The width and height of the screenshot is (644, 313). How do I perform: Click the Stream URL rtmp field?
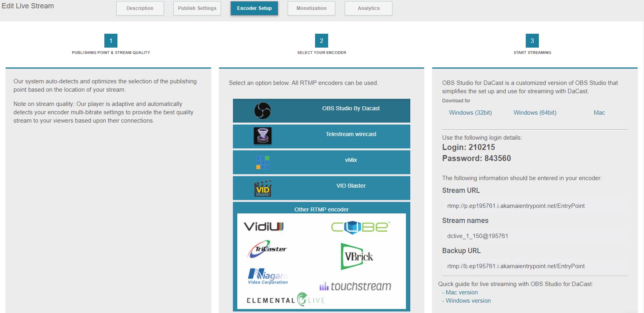tap(534, 206)
